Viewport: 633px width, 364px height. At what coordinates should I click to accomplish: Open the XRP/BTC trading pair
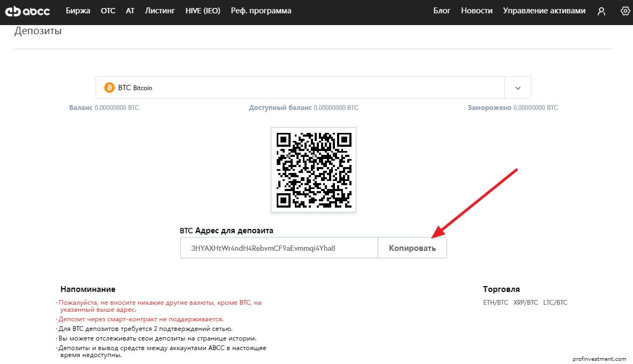point(526,302)
